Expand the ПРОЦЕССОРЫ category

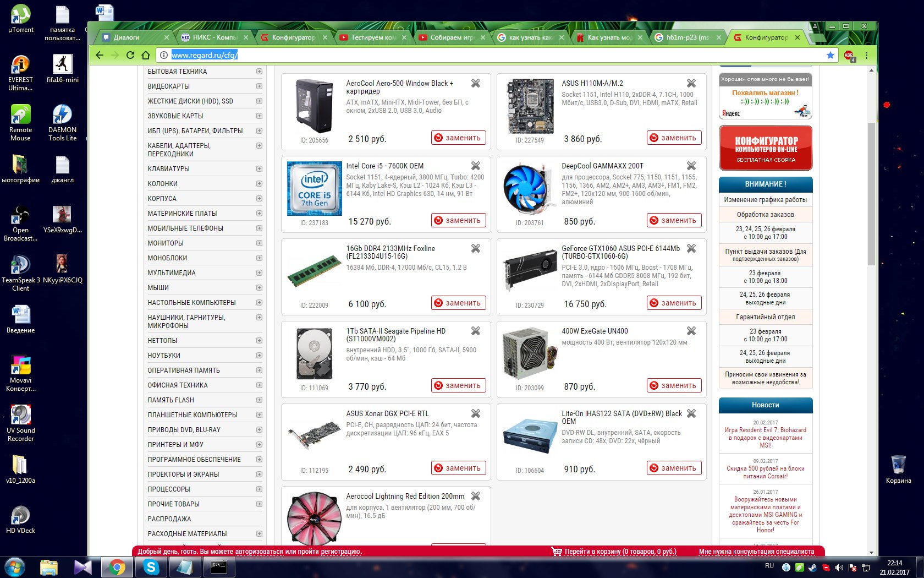(x=259, y=489)
